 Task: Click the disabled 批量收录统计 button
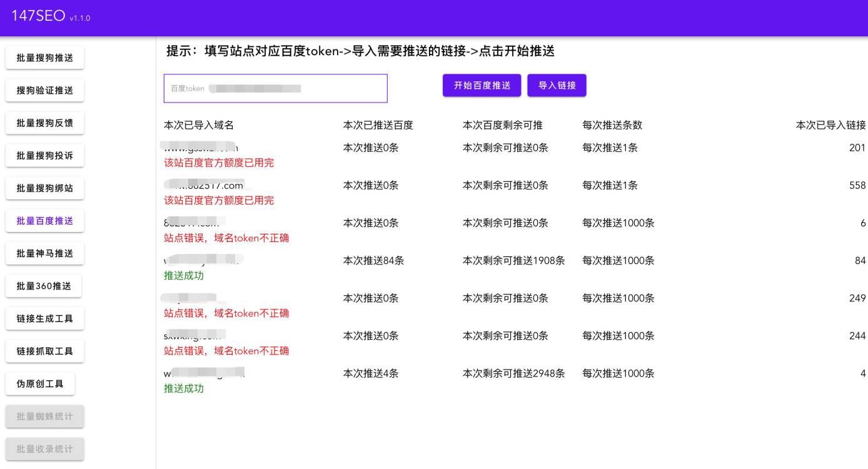click(44, 448)
